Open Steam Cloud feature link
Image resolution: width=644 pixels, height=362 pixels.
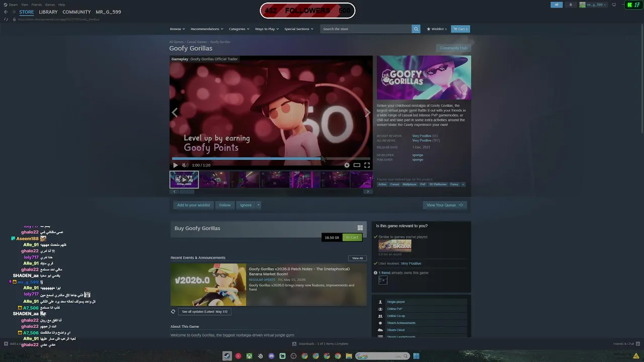coord(396,330)
